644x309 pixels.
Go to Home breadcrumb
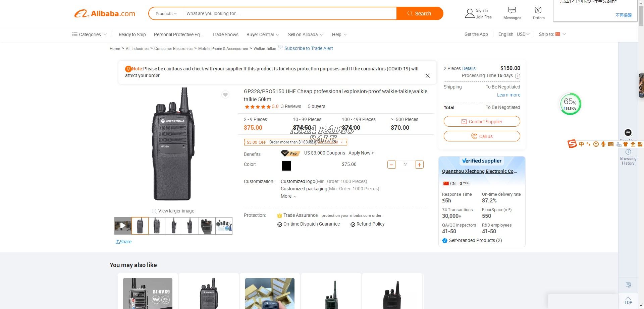[115, 49]
